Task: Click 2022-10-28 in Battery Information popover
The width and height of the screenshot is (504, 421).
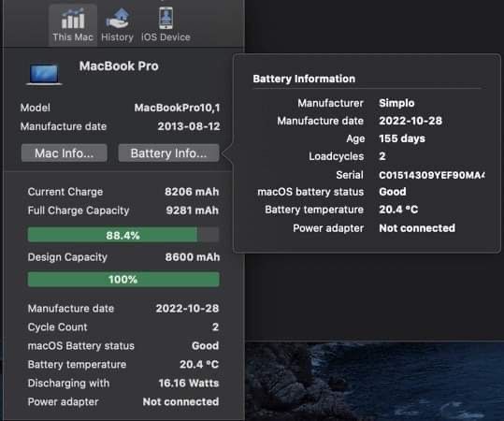Action: coord(410,121)
